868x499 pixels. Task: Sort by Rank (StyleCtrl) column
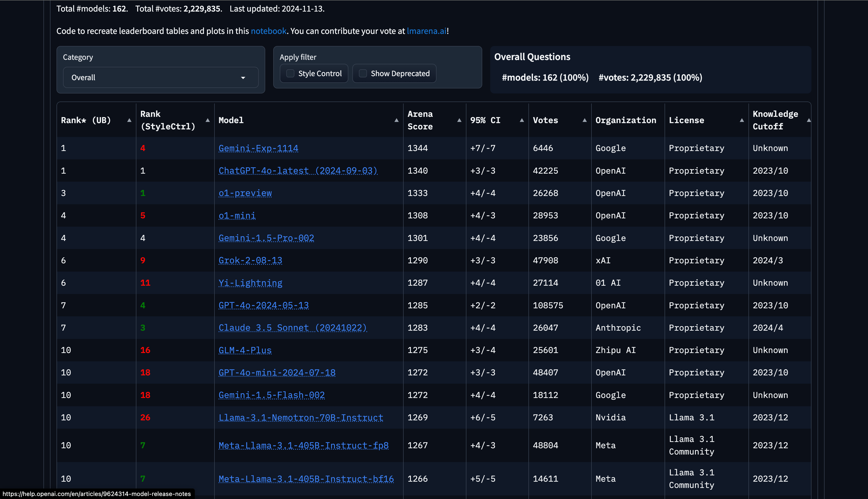(x=208, y=120)
